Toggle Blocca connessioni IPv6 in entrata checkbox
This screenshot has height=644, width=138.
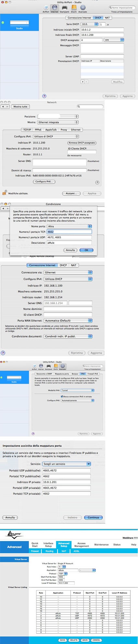point(62,396)
